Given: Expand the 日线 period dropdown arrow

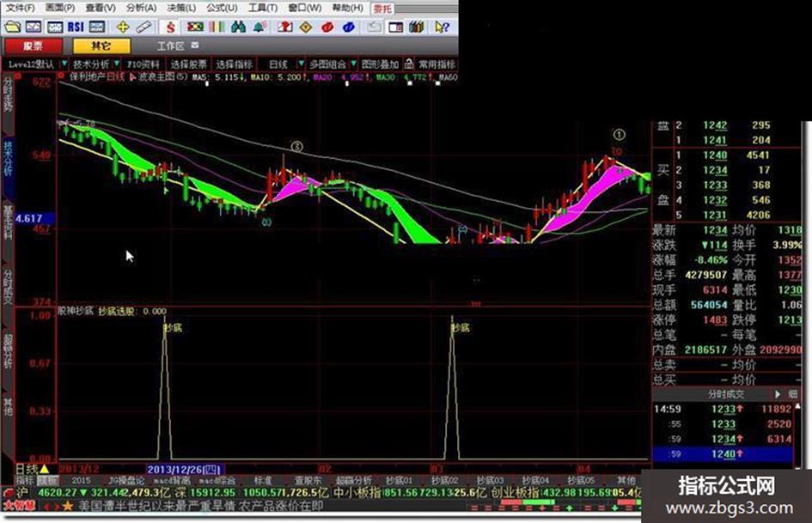Looking at the screenshot, I should click(x=301, y=64).
